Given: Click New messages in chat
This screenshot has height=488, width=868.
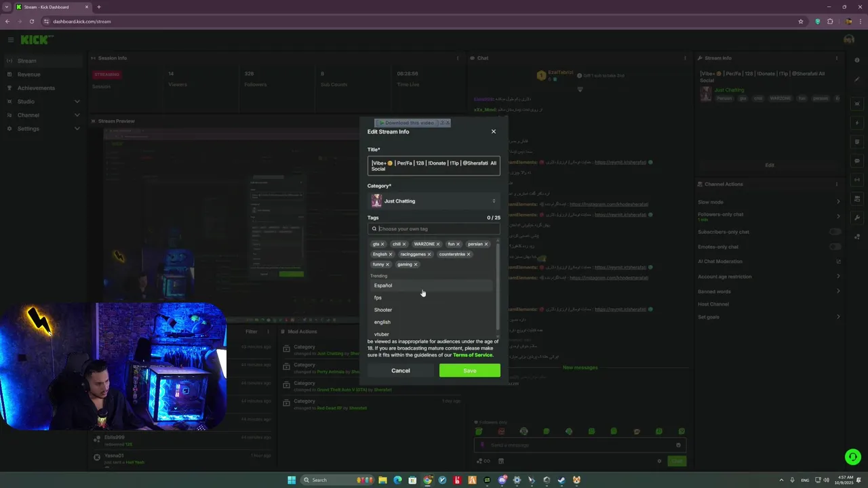Looking at the screenshot, I should (x=580, y=367).
